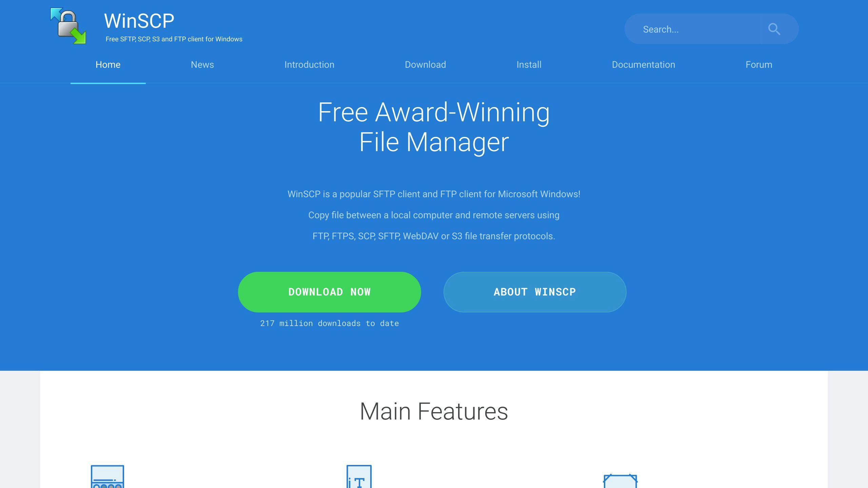Open the Forum navigation link
This screenshot has width=868, height=488.
[759, 64]
